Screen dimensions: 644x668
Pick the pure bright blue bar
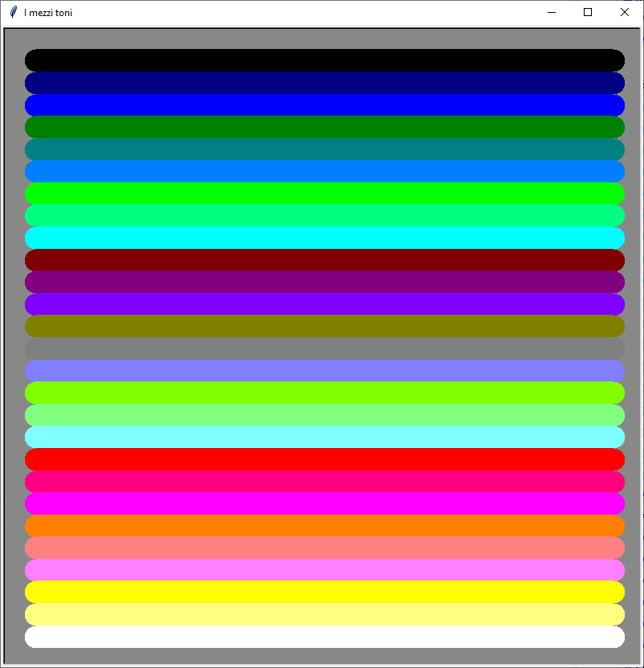coord(324,105)
